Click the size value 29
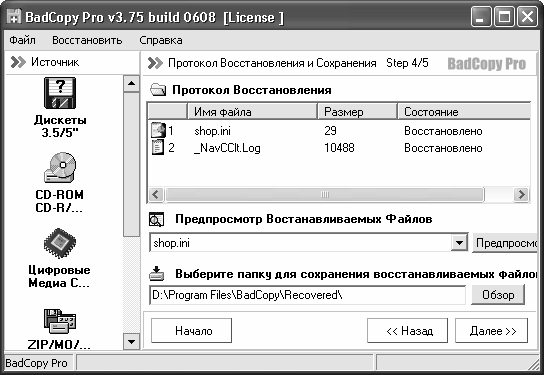This screenshot has width=544, height=375. [x=330, y=131]
